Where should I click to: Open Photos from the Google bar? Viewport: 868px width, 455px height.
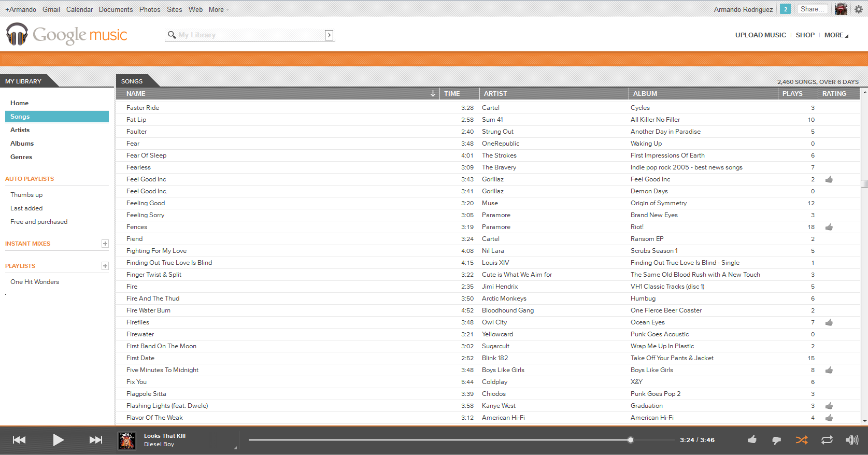point(150,9)
